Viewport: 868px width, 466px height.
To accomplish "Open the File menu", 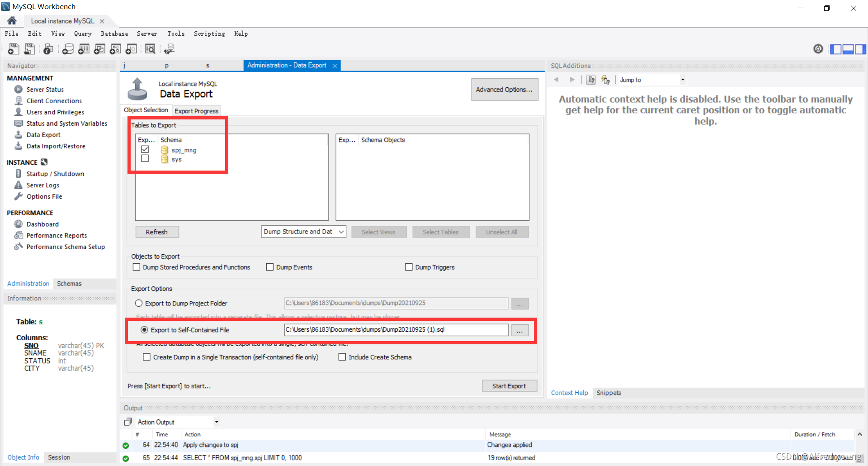I will pos(12,33).
